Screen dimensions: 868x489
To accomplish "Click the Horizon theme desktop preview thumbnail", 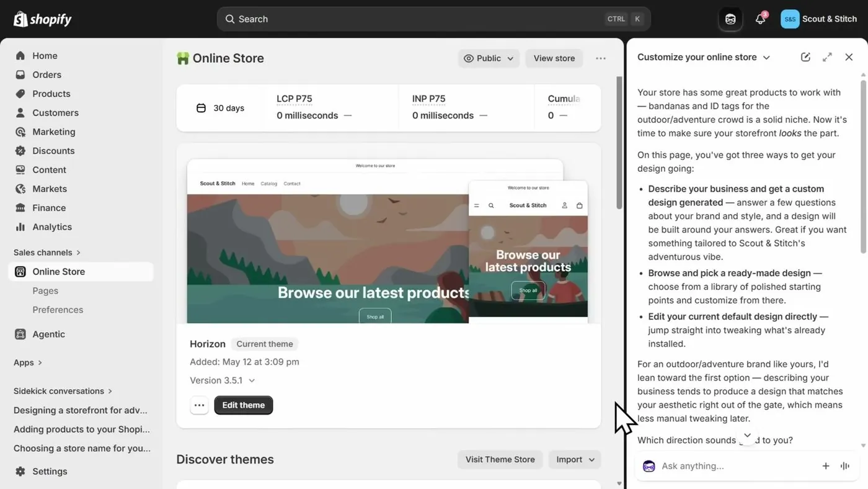I will click(x=375, y=241).
